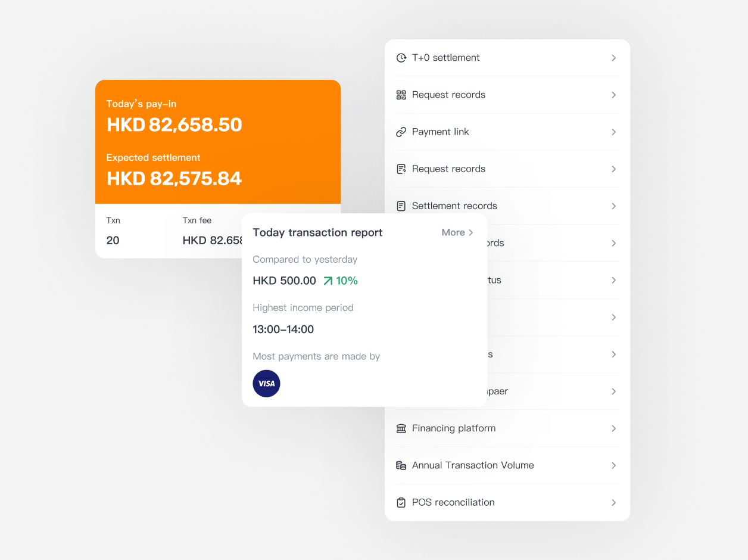Click the Payment link chain icon
The height and width of the screenshot is (560, 748).
coord(401,132)
